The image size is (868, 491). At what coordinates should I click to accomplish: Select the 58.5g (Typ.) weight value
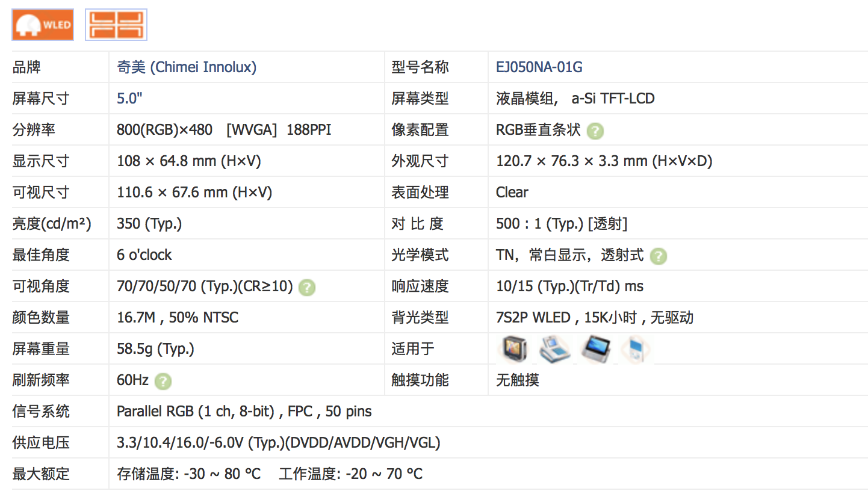155,348
